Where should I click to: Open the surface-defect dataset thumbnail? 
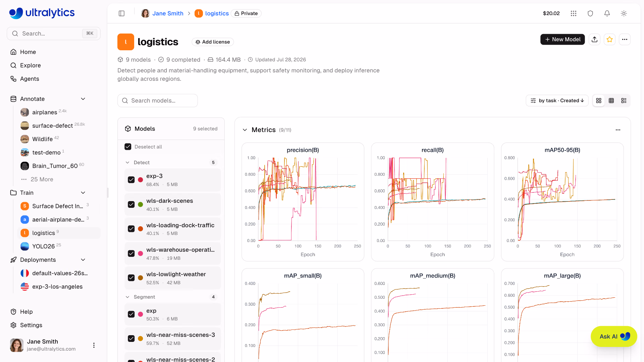coord(25,126)
